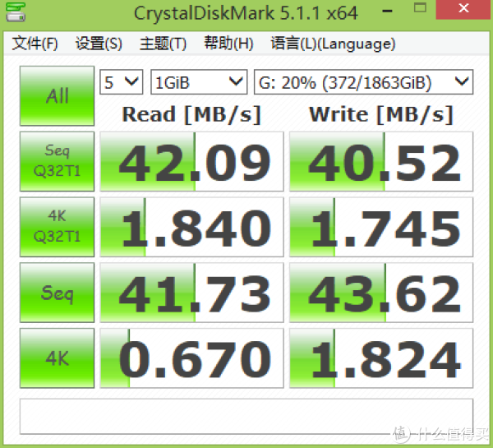The width and height of the screenshot is (493, 448).
Task: Open the 帮助(H) menu
Action: tap(228, 44)
